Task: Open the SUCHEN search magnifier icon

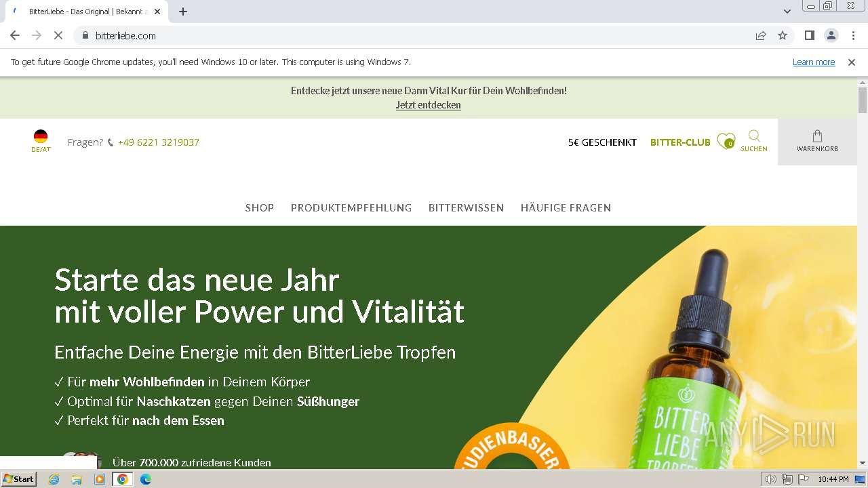Action: (x=754, y=141)
